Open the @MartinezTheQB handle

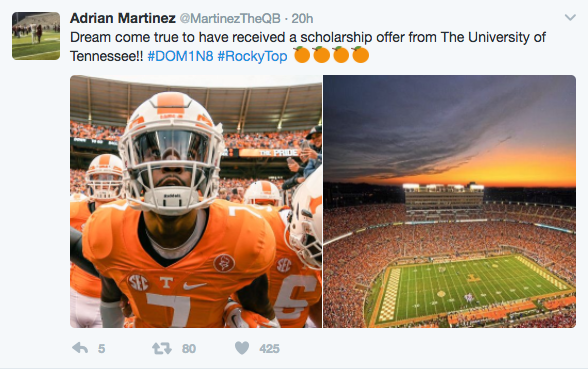[x=230, y=18]
